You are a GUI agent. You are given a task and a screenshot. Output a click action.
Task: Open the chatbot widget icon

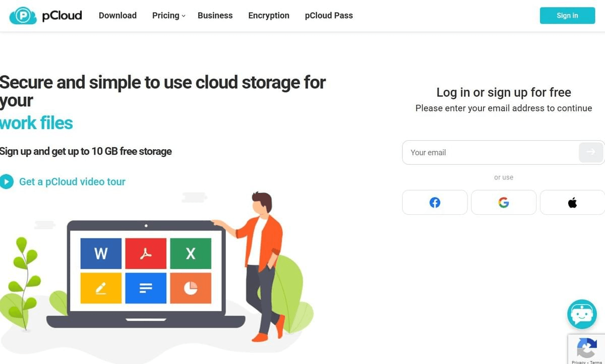pos(582,314)
